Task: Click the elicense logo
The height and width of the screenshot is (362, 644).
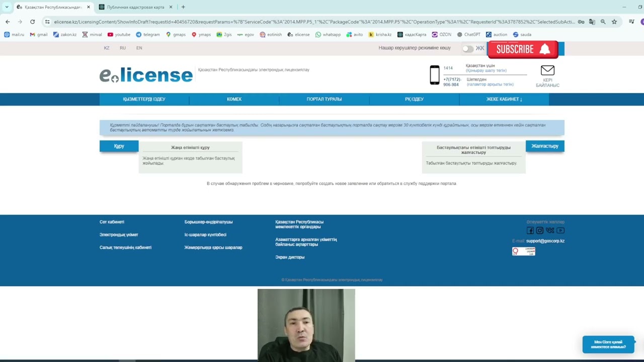Action: click(x=146, y=75)
